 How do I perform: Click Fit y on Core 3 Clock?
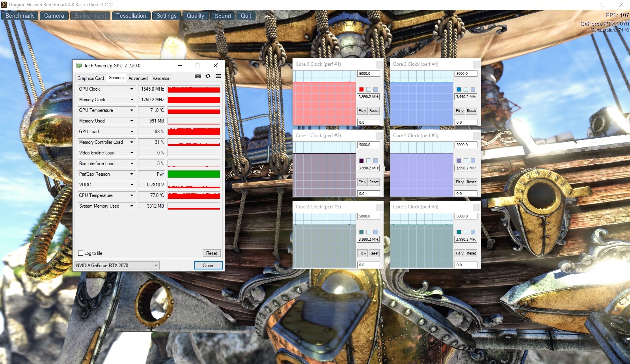460,111
